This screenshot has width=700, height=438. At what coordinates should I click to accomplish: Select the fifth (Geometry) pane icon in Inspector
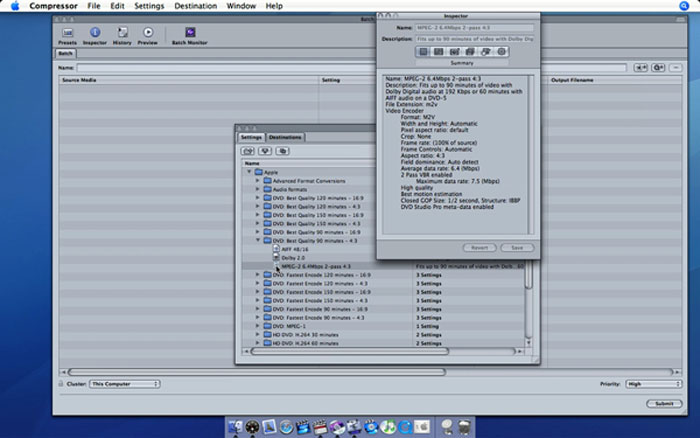pos(486,52)
